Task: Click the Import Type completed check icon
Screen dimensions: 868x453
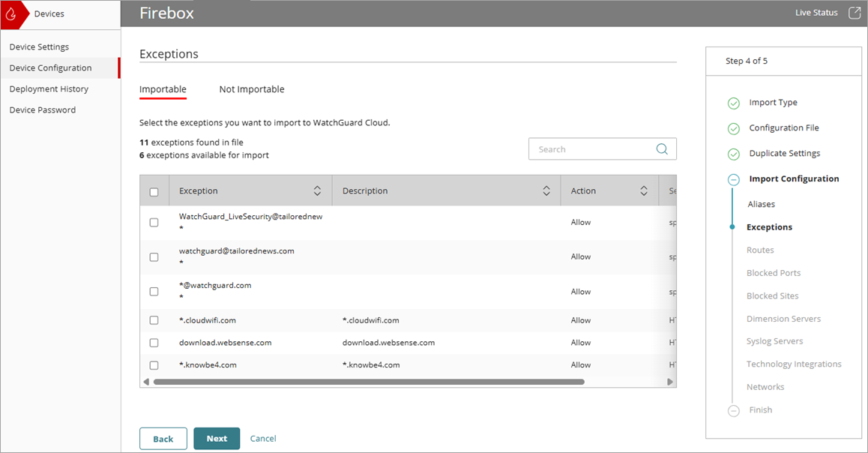Action: (734, 103)
